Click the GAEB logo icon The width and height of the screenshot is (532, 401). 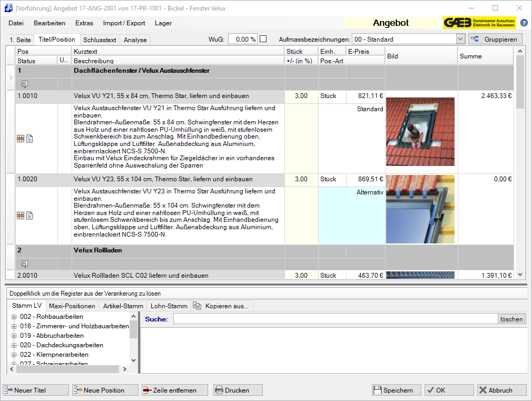pyautogui.click(x=480, y=23)
